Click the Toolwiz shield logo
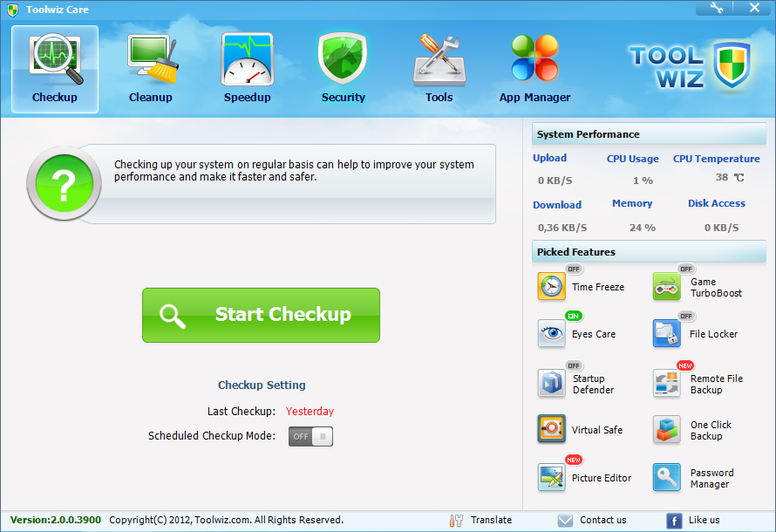This screenshot has width=776, height=532. tap(732, 65)
